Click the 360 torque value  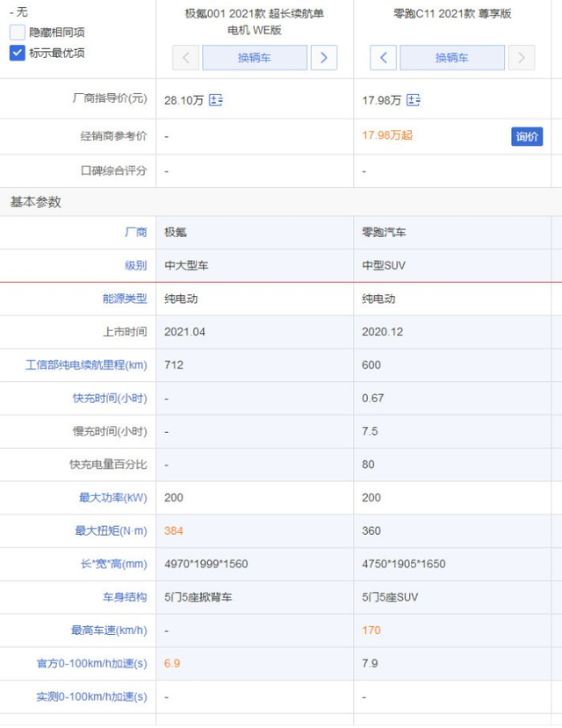tap(371, 530)
